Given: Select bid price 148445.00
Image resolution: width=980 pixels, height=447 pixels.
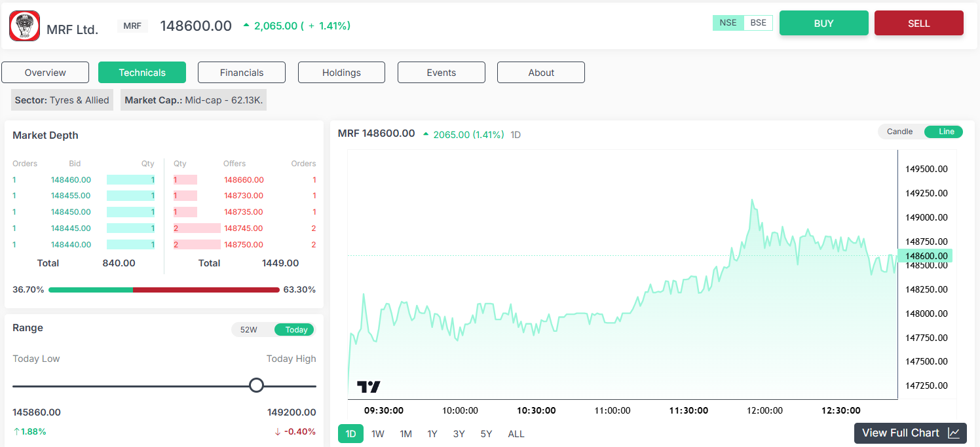Looking at the screenshot, I should tap(71, 228).
